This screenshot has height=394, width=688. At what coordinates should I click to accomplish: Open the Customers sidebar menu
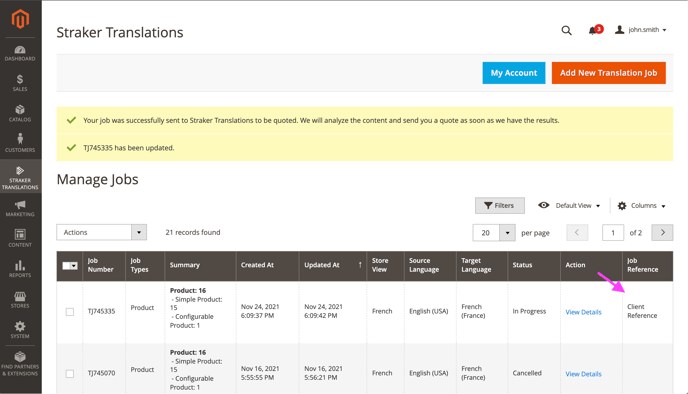(x=20, y=143)
